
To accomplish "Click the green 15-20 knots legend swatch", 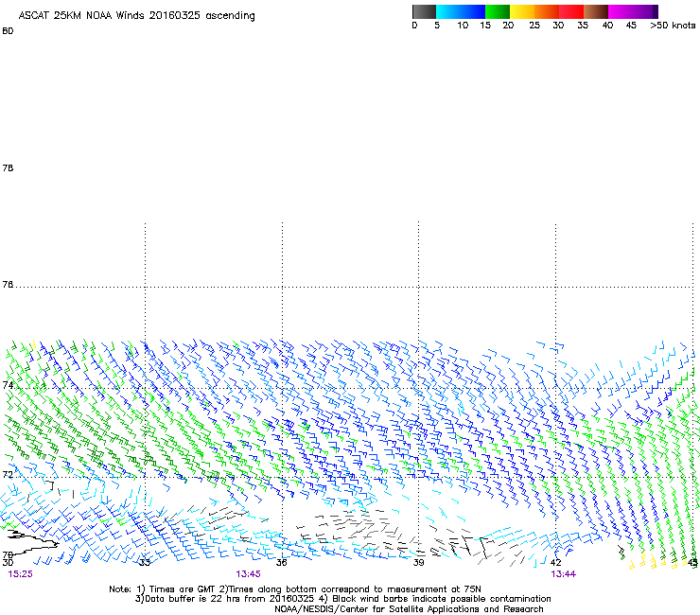I will (x=498, y=11).
